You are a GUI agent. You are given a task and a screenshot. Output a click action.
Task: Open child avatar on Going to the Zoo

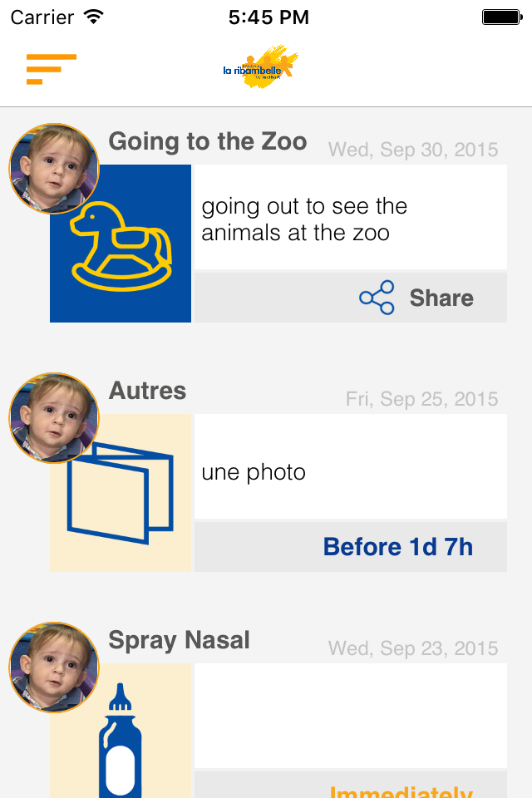54,170
